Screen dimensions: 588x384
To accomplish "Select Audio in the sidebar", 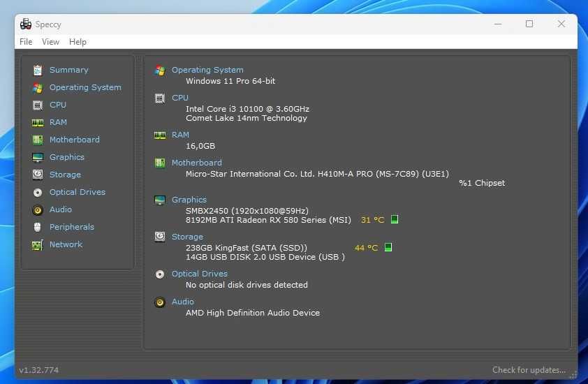I will 60,209.
